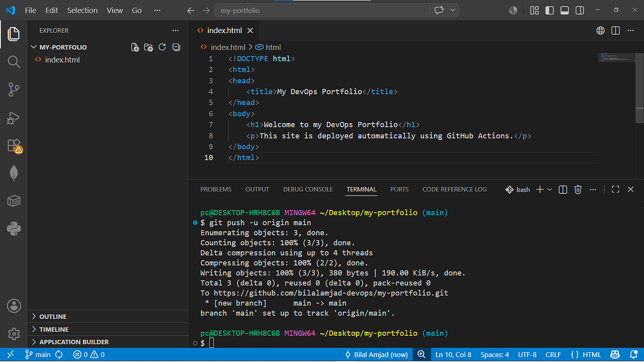644x362 pixels.
Task: Click Ln 10, Col 8 in status bar
Action: (453, 355)
